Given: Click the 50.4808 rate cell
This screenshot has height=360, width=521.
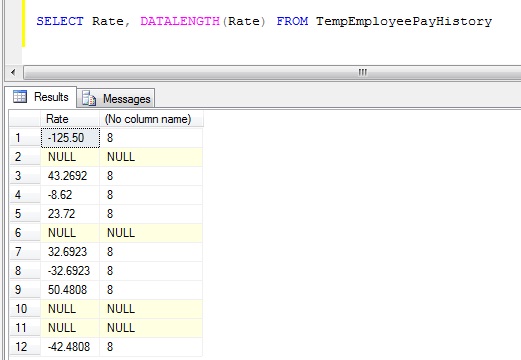Looking at the screenshot, I should [x=70, y=290].
